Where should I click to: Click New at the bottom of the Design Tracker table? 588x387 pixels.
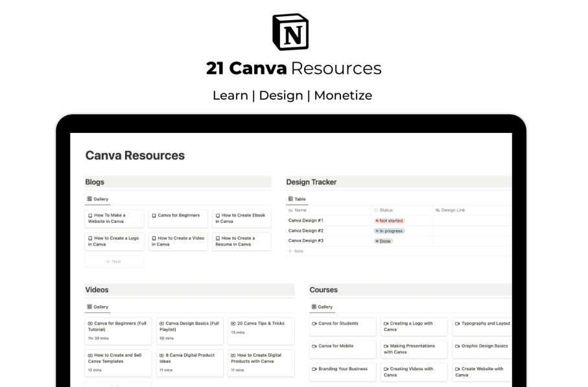click(x=297, y=251)
